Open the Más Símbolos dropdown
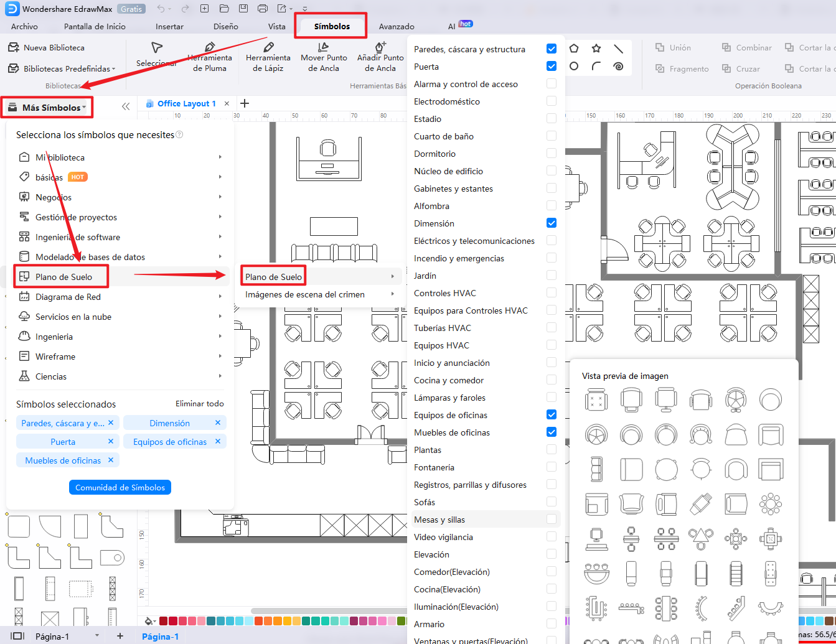836x644 pixels. point(47,108)
